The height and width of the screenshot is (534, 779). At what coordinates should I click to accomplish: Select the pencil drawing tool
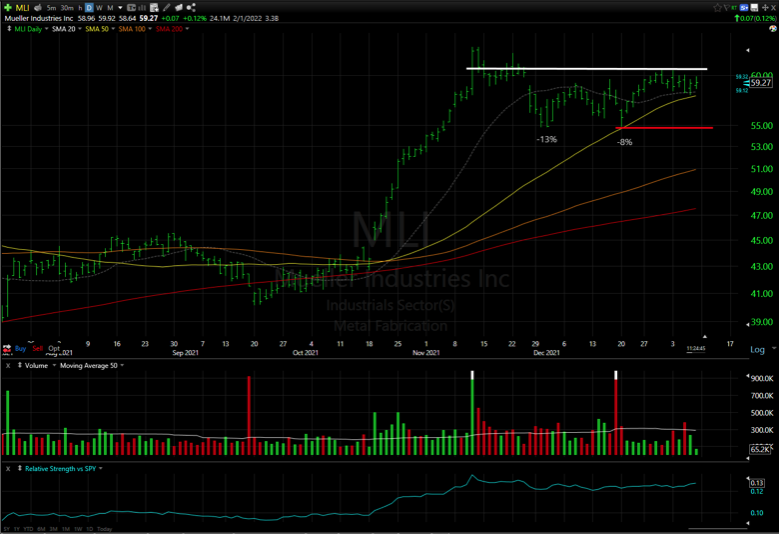click(166, 7)
